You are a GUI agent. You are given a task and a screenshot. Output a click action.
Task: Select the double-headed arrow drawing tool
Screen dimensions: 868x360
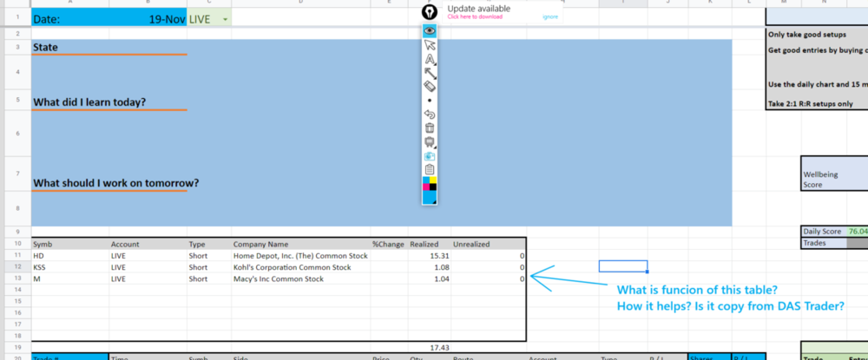click(430, 73)
